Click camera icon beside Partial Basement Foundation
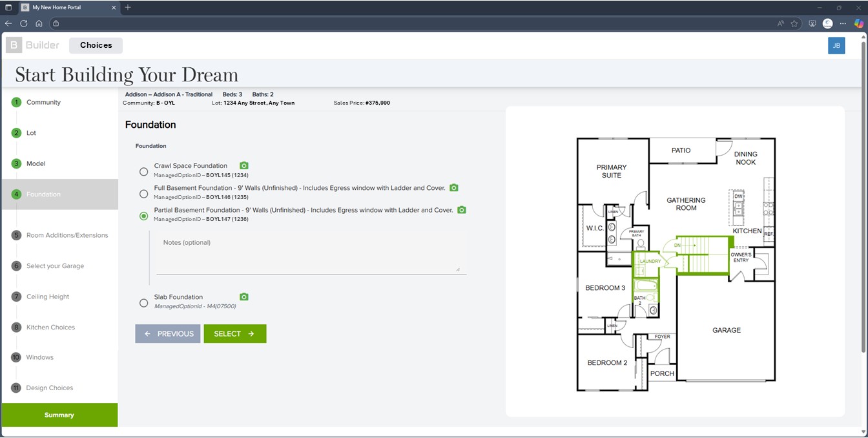 [462, 210]
